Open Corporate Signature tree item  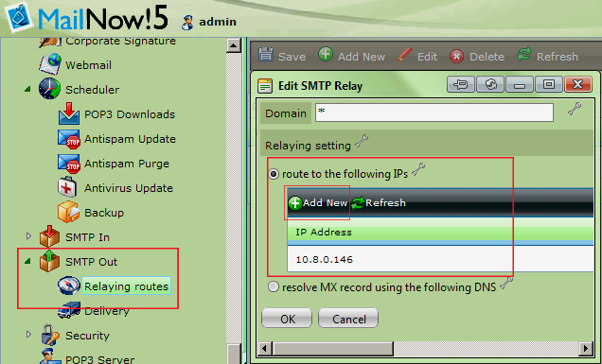(120, 41)
